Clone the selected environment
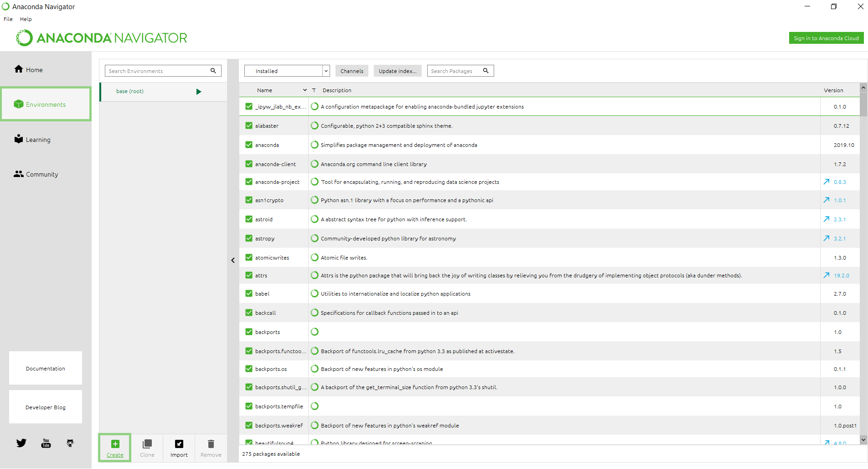Image resolution: width=868 pixels, height=469 pixels. tap(147, 448)
